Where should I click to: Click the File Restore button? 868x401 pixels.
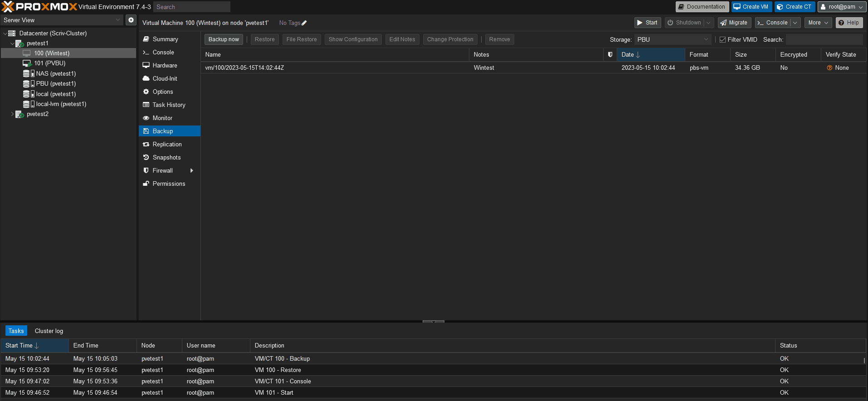point(302,39)
